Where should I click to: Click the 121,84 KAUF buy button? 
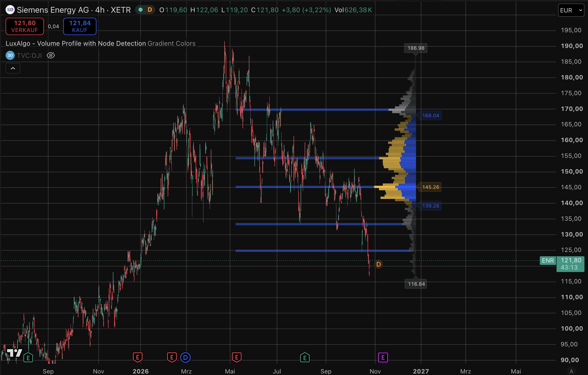80,26
